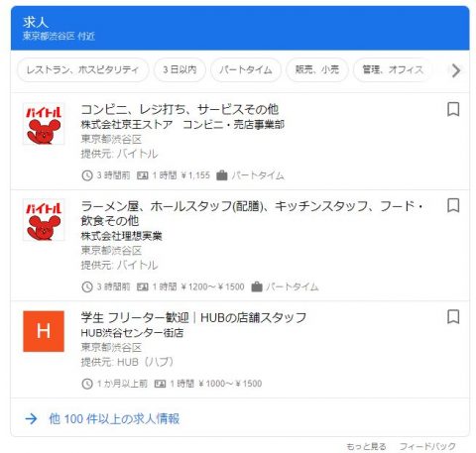
Task: Bookmark the ラーメン屋 ホールスタッフ job listing
Action: (x=453, y=205)
